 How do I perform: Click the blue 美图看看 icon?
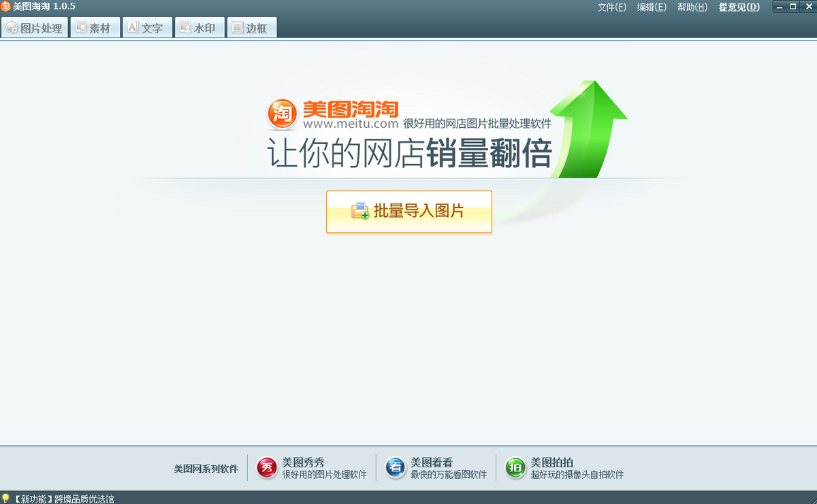396,467
